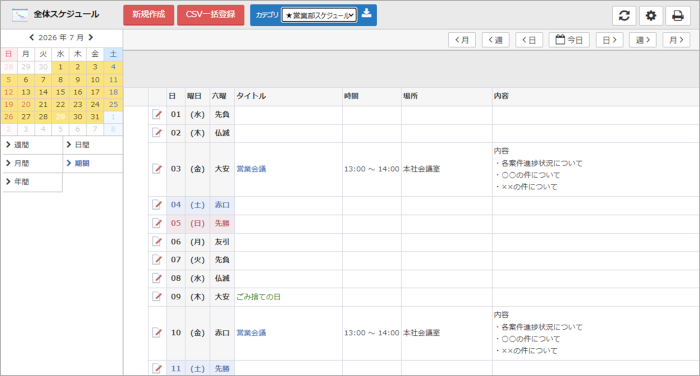The width and height of the screenshot is (700, 376).
Task: Click 本社会議室 location on day 03
Action: [x=421, y=169]
